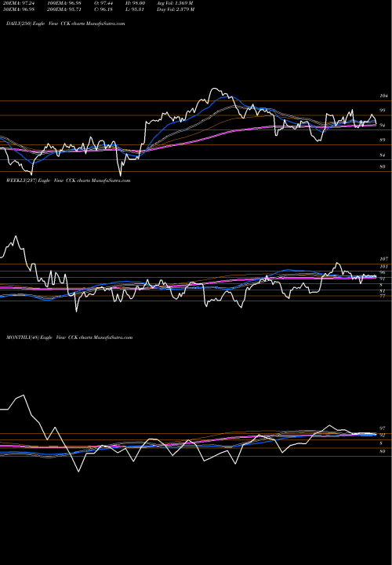Click the 80 price label on daily chart
Screen dimensions: 392x565
click(383, 166)
